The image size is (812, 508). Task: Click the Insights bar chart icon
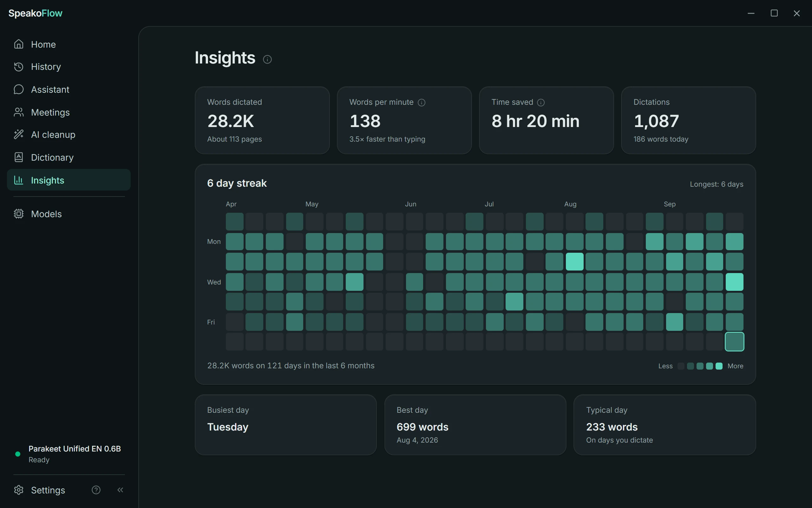pos(19,180)
